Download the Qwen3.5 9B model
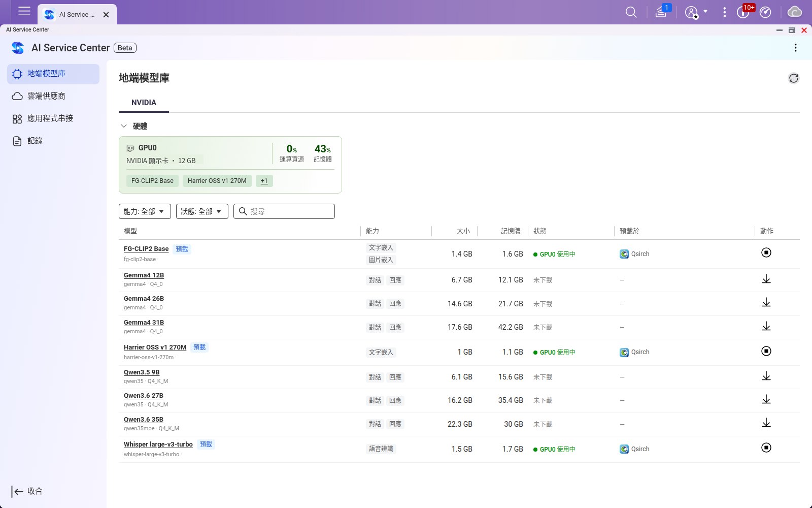 [x=766, y=376]
